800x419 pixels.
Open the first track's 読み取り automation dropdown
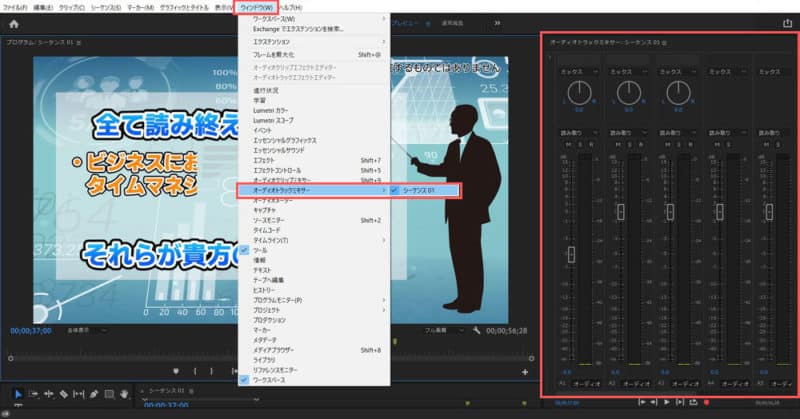(576, 132)
